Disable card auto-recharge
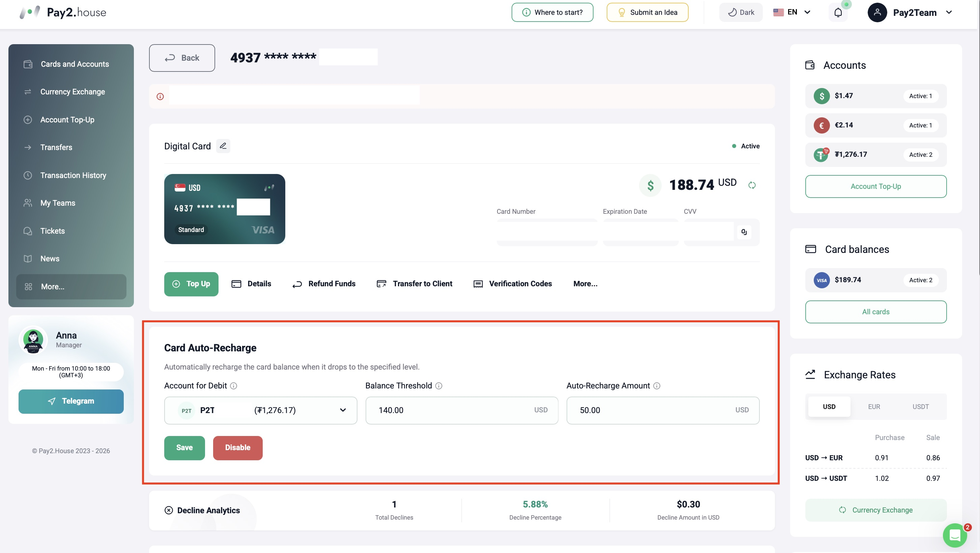980x553 pixels. (238, 448)
